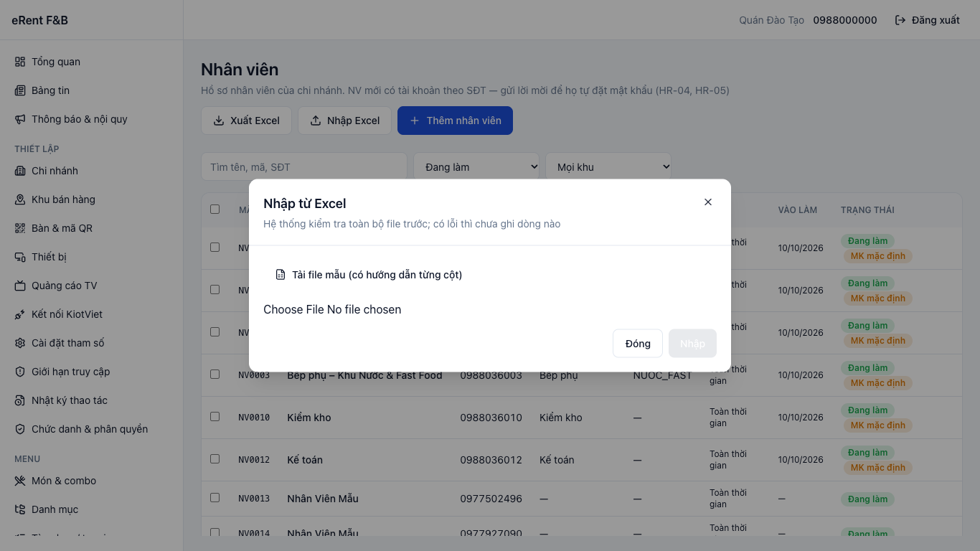Image resolution: width=980 pixels, height=551 pixels.
Task: Click Choose File to pick an Excel file
Action: [293, 310]
